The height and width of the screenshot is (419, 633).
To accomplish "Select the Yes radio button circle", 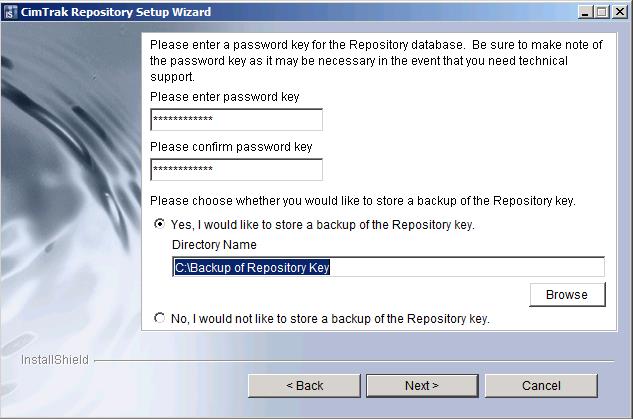I will click(x=160, y=224).
